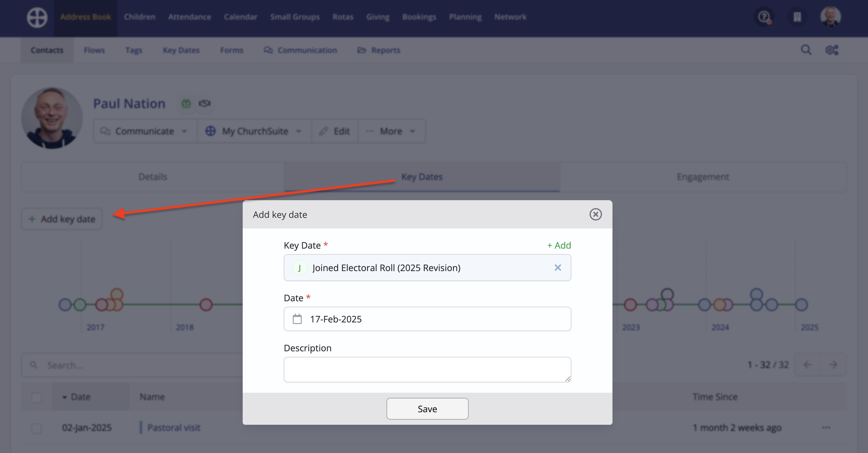Screen dimensions: 868x453
Task: Open the Address Book module
Action: coord(86,17)
